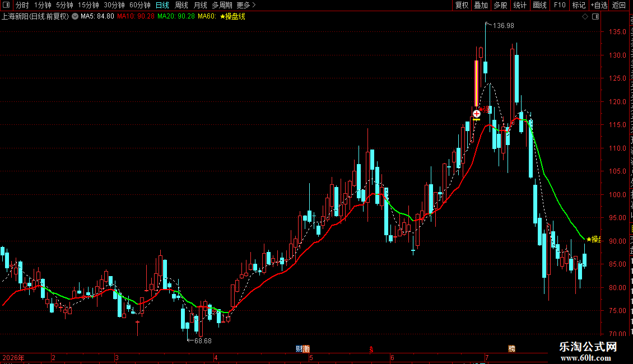The height and width of the screenshot is (364, 633).
Task: Click month 5 on the time axis
Action: pos(311,357)
